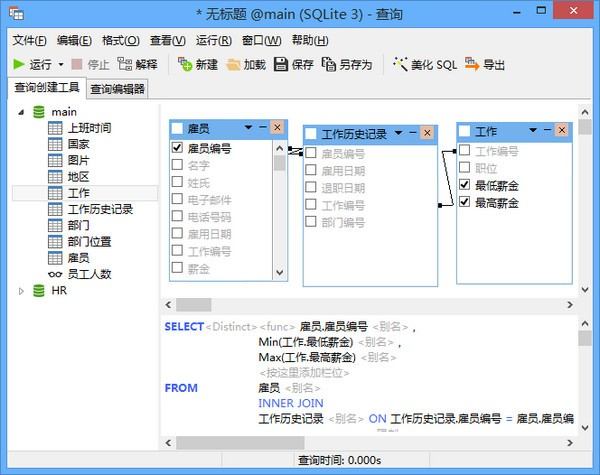This screenshot has width=600, height=475.
Task: Select the 工作 table icon in tree
Action: pos(55,193)
